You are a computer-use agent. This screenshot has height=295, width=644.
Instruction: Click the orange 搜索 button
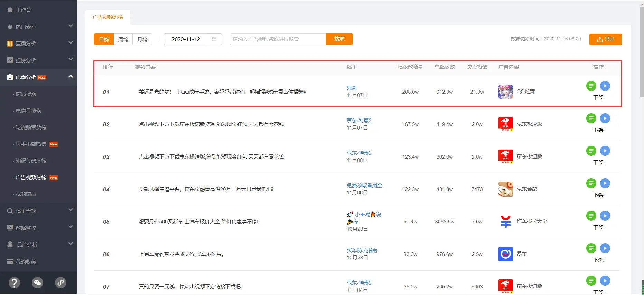tap(339, 39)
